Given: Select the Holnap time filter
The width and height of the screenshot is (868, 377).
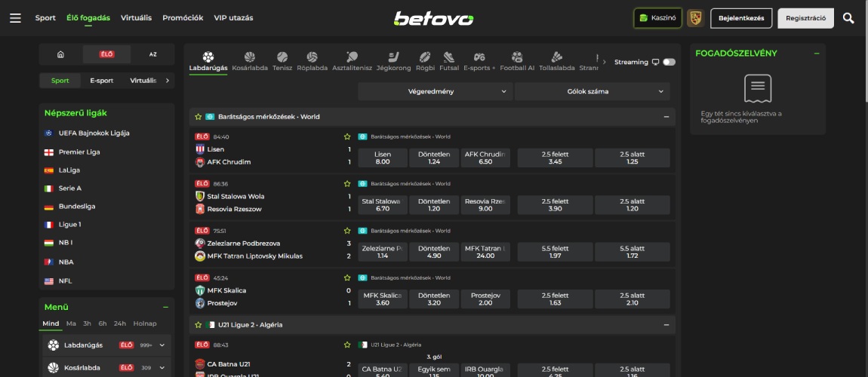Looking at the screenshot, I should [145, 323].
